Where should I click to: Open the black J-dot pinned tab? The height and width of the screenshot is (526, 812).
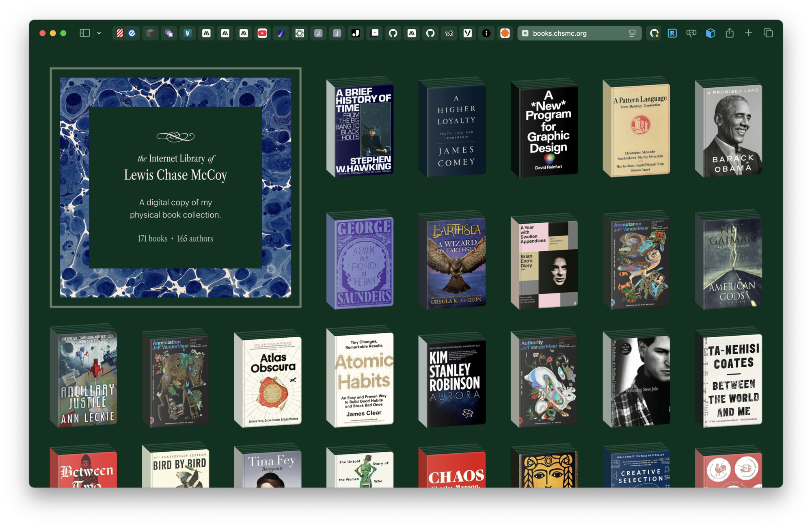pos(356,33)
